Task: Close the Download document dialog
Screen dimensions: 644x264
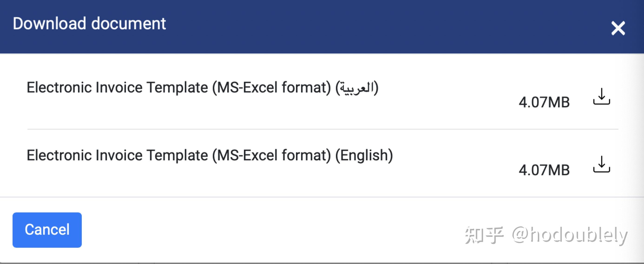Action: point(618,28)
